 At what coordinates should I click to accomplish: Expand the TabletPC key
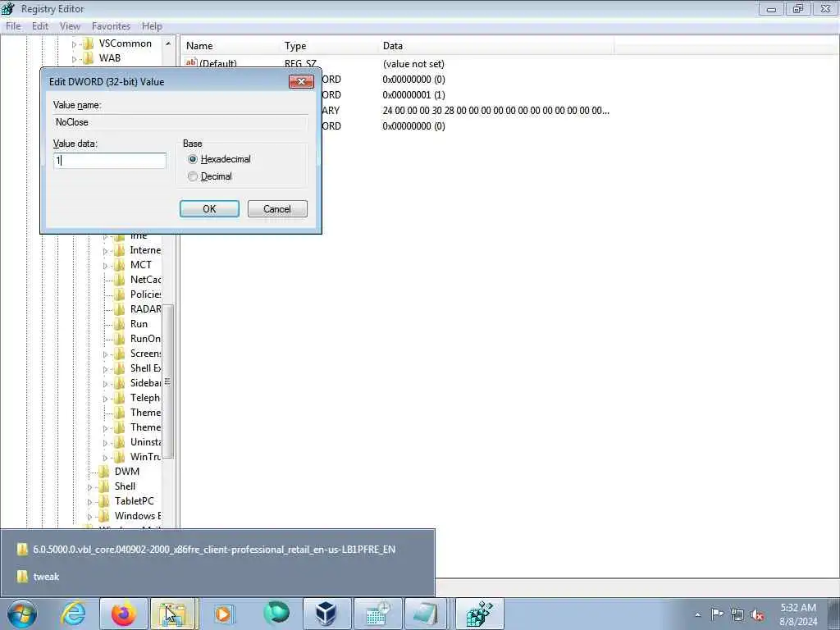click(89, 501)
